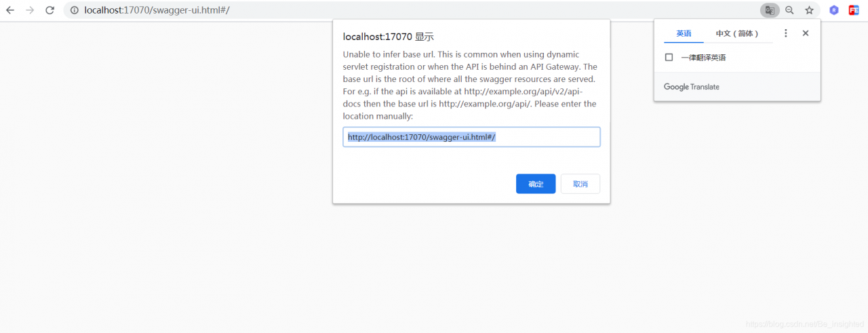The height and width of the screenshot is (333, 868).
Task: Open the zoom magnifier icon
Action: [789, 10]
